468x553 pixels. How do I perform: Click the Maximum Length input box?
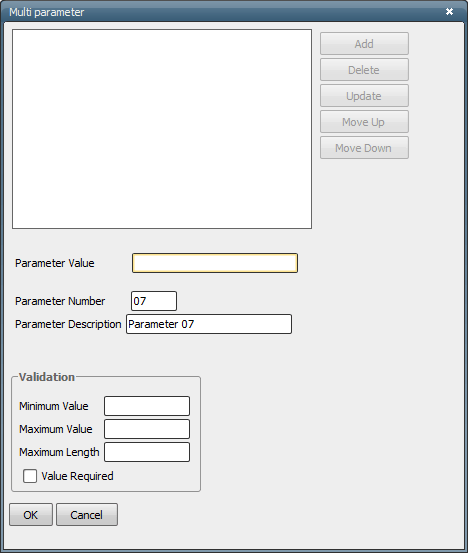(147, 452)
